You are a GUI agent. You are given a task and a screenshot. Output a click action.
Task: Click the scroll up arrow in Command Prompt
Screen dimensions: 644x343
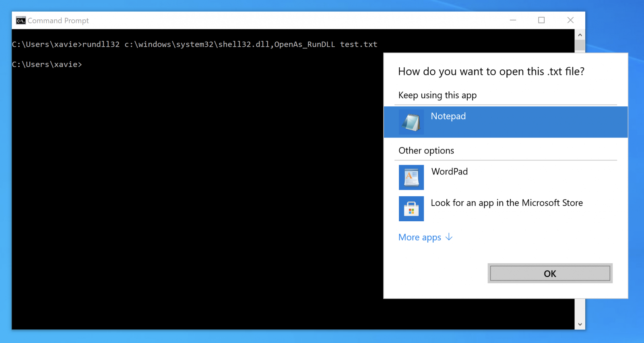580,35
